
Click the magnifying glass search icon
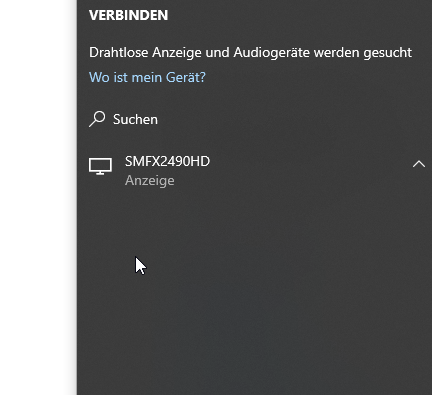97,119
